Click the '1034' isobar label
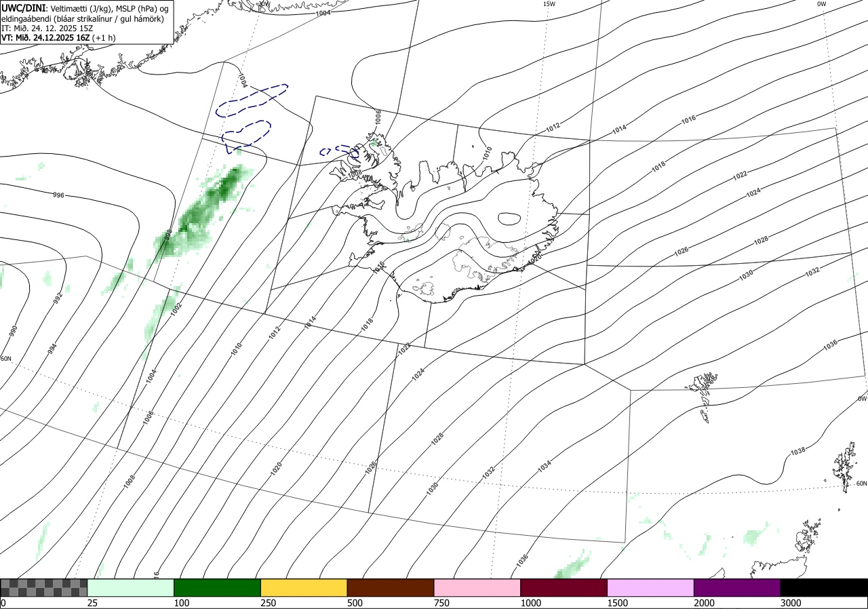Image resolution: width=868 pixels, height=609 pixels. (x=545, y=467)
